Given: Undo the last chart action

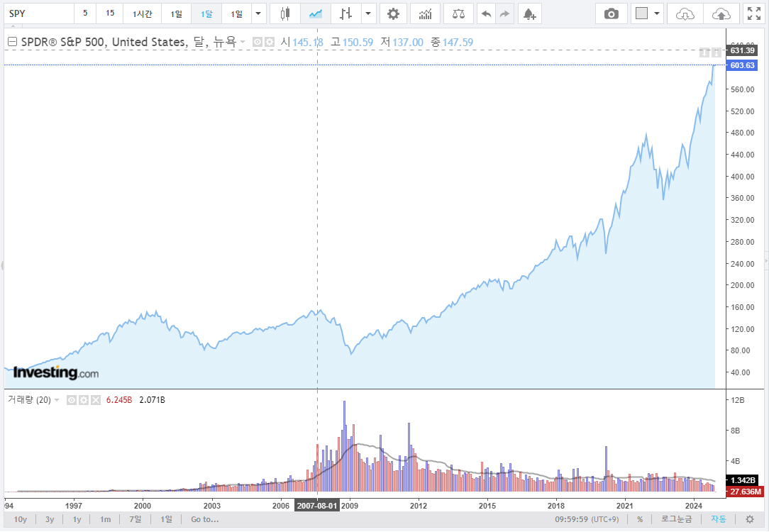Looking at the screenshot, I should tap(487, 13).
